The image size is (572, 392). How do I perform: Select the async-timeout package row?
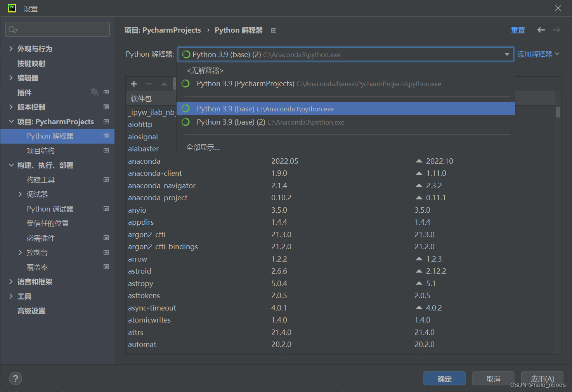[x=340, y=308]
